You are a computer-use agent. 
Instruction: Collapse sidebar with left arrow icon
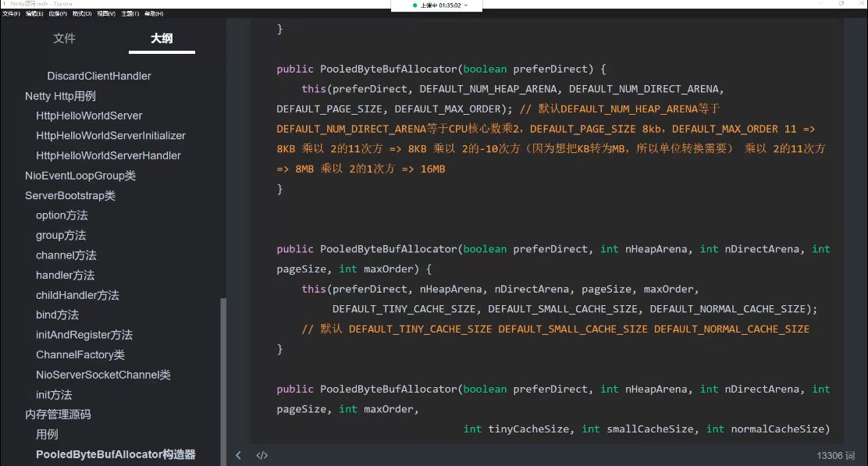click(x=239, y=455)
